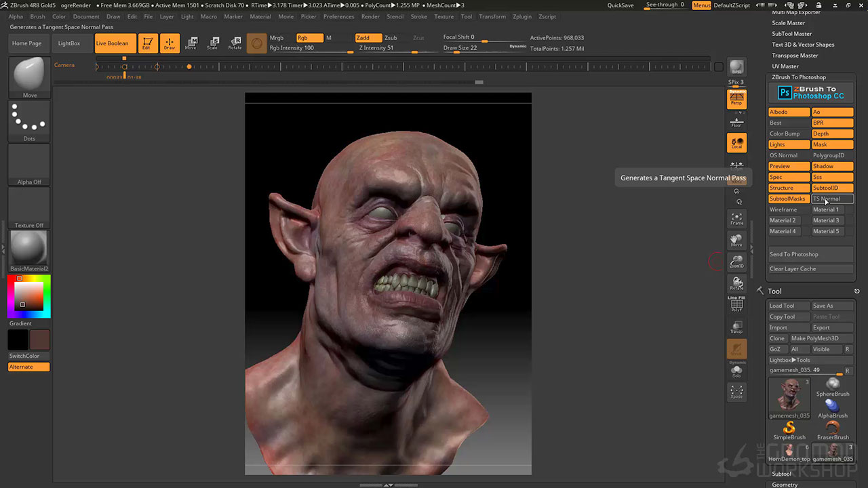Click the Xpose icon on the right shelf

point(736,392)
